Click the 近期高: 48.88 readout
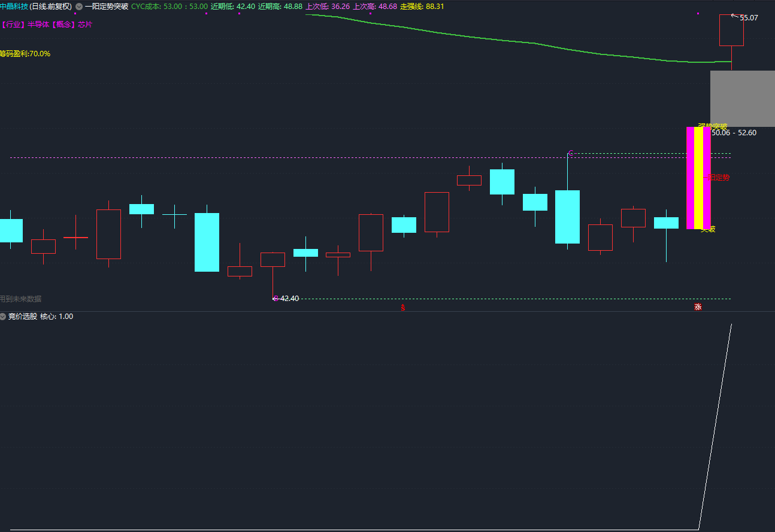 [x=280, y=7]
